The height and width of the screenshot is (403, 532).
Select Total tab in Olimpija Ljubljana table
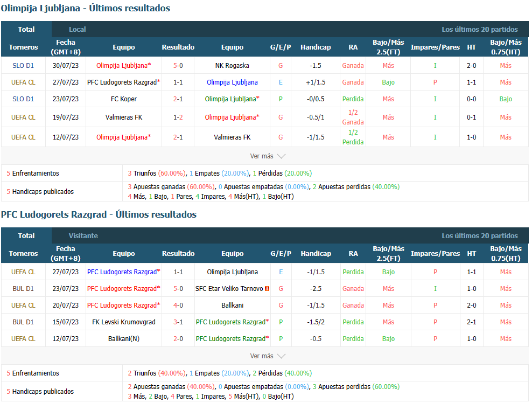[26, 30]
